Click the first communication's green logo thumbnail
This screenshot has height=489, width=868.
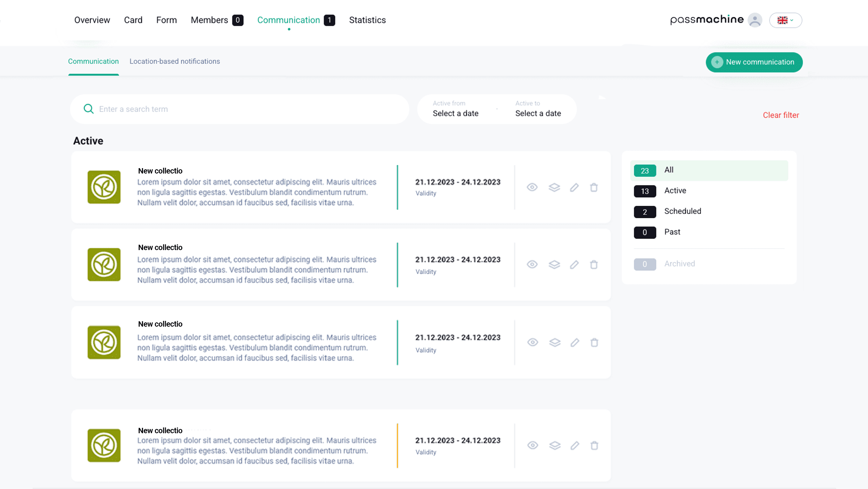click(104, 187)
